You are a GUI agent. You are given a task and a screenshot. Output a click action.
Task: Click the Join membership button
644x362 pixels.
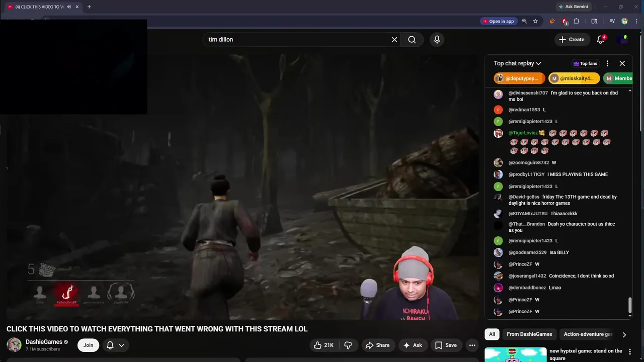coord(88,345)
